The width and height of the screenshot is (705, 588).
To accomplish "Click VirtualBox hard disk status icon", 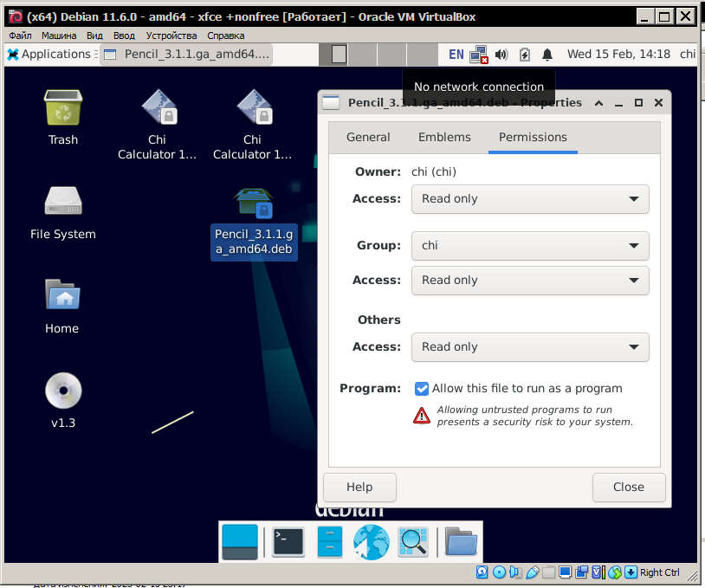I will click(x=482, y=572).
